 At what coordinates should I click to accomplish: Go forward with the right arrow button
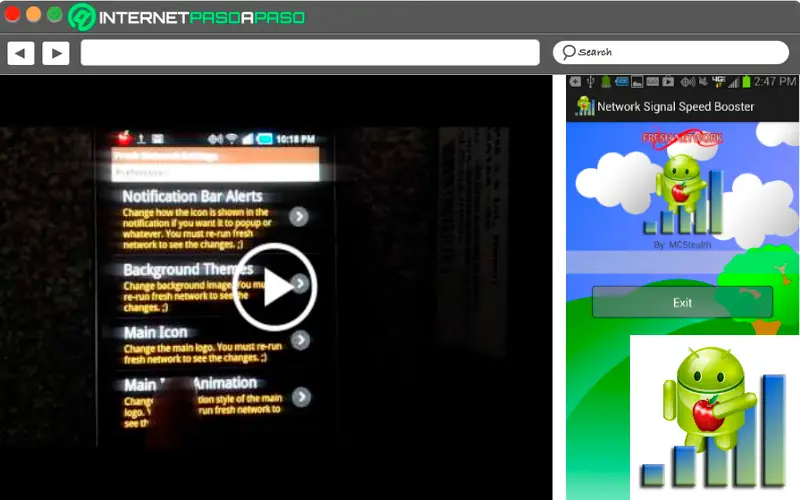pos(56,53)
